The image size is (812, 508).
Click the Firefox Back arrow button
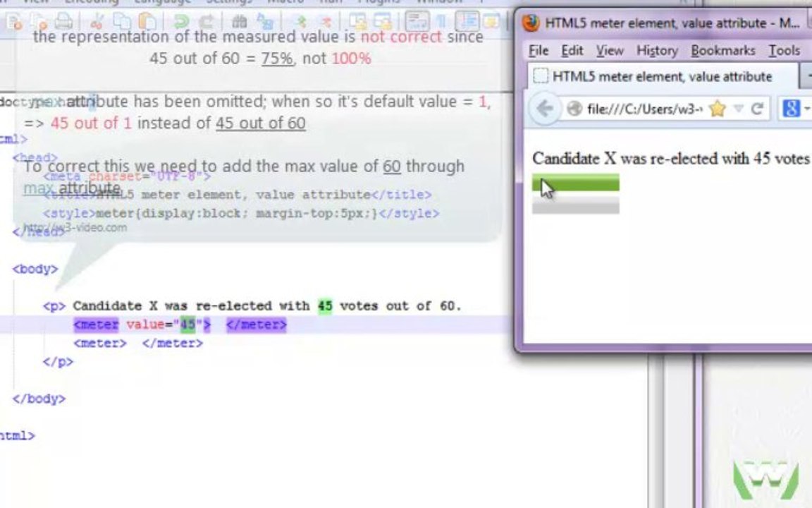click(545, 109)
